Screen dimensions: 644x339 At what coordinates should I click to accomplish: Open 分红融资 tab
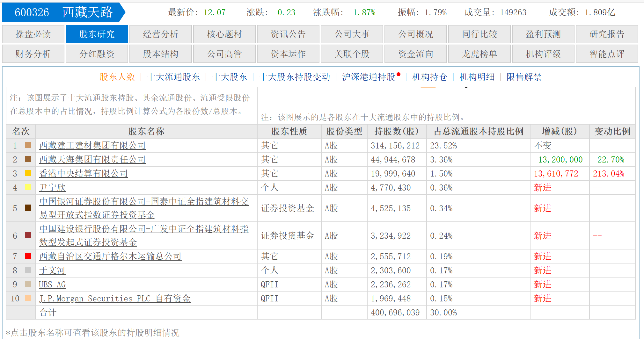pyautogui.click(x=97, y=54)
